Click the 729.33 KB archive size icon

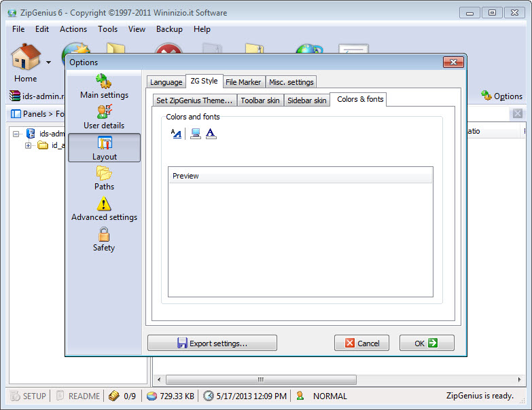pyautogui.click(x=152, y=396)
